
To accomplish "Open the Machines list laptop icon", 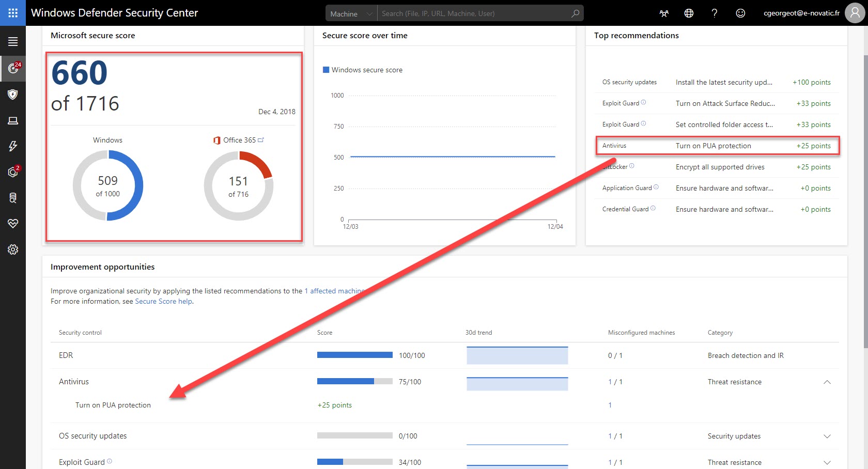I will pos(13,120).
